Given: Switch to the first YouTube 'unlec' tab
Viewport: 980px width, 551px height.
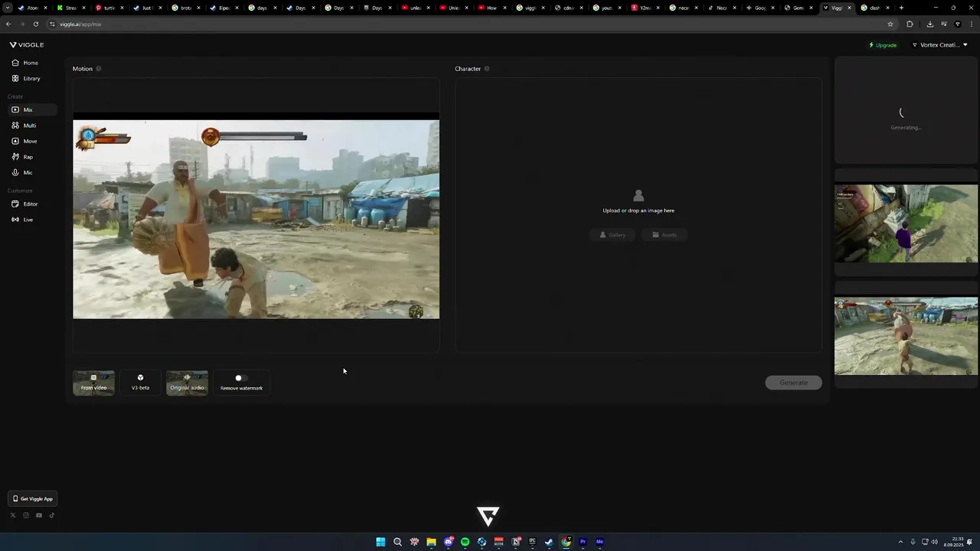Looking at the screenshot, I should (x=416, y=8).
